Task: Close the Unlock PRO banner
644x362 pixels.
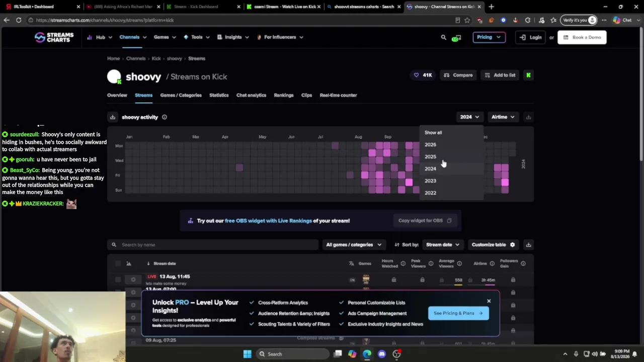Action: coord(489,301)
